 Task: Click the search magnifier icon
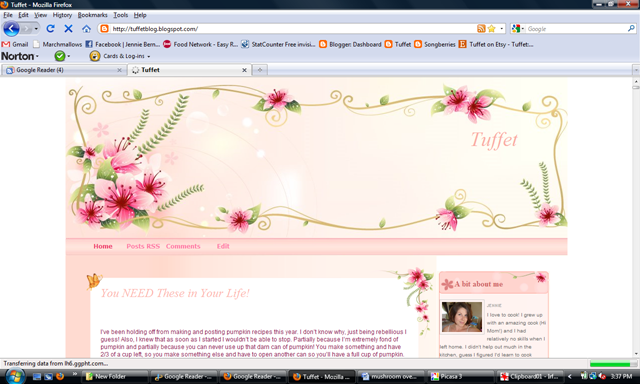631,29
